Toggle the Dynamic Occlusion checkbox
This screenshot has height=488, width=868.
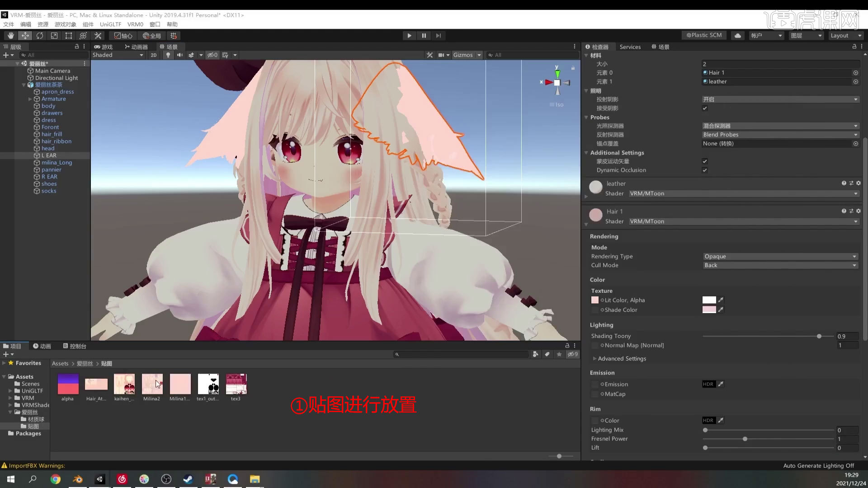tap(704, 170)
